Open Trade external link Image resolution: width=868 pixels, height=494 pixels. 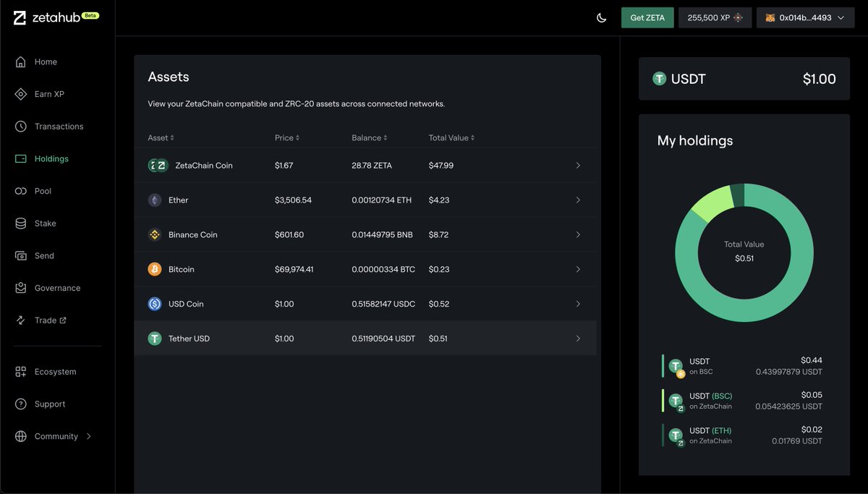(51, 320)
